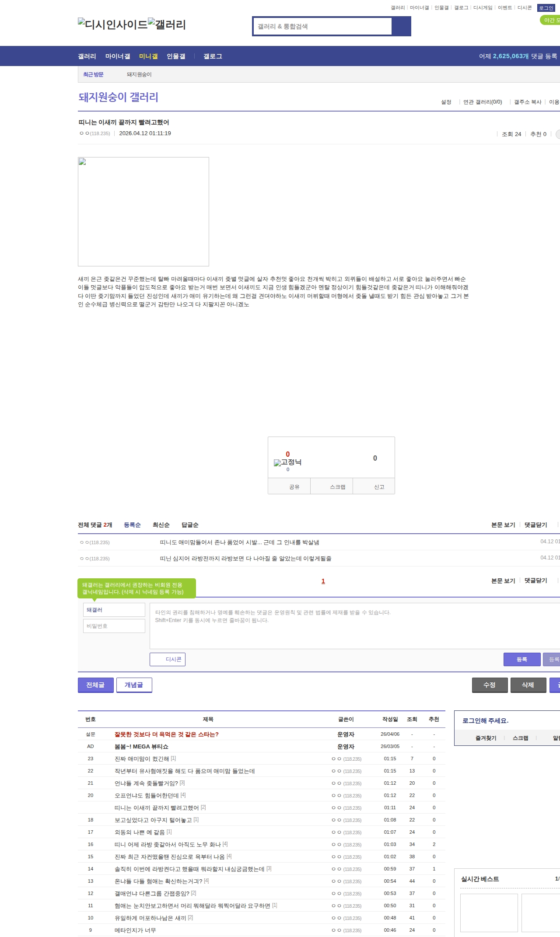This screenshot has width=560, height=937.
Task: Sort comments by 답글순
Action: click(190, 525)
